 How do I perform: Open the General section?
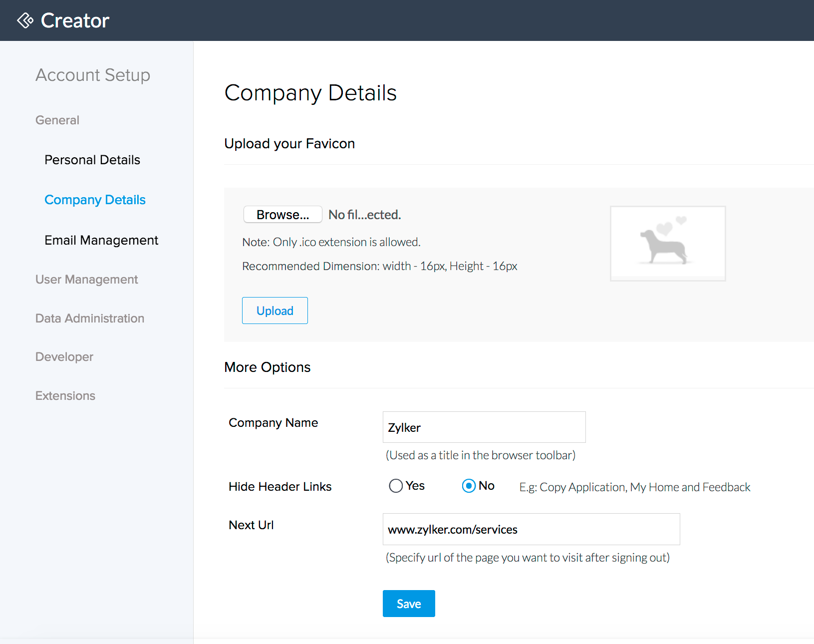pyautogui.click(x=57, y=120)
